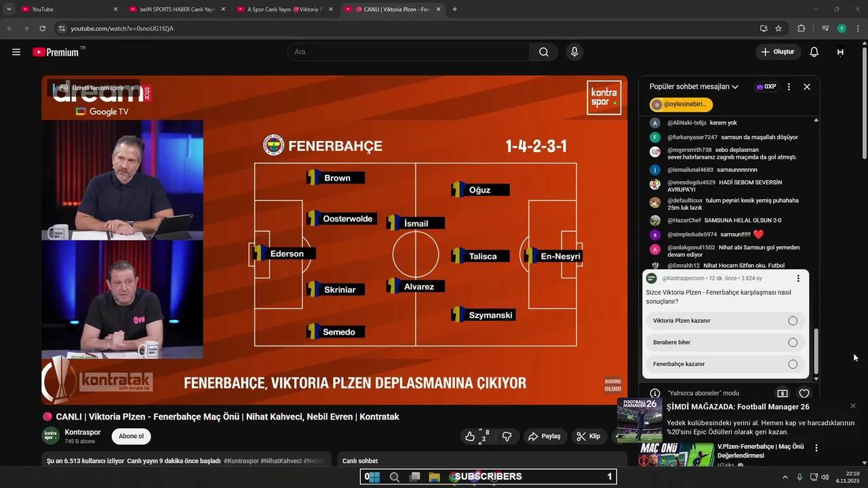Screen dimensions: 868x488
Task: Open the Kontraspor channel avatar
Action: point(51,436)
